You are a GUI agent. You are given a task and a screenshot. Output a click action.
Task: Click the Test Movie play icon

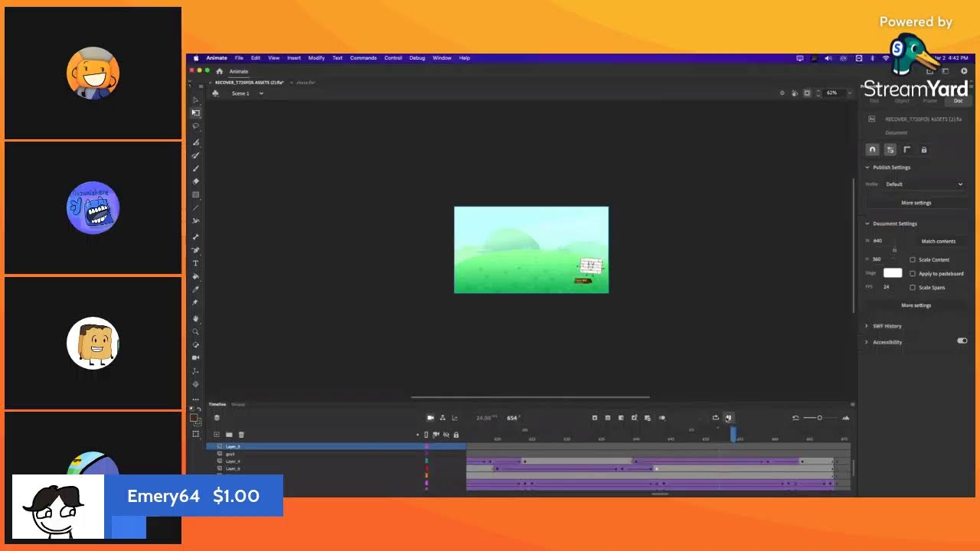(x=964, y=71)
